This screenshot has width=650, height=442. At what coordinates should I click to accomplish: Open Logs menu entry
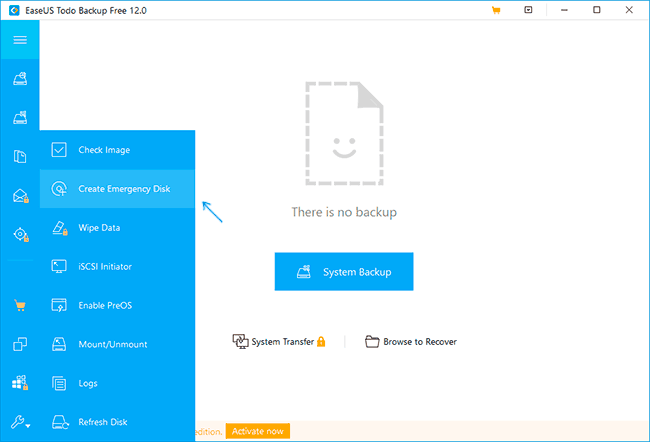(117, 383)
